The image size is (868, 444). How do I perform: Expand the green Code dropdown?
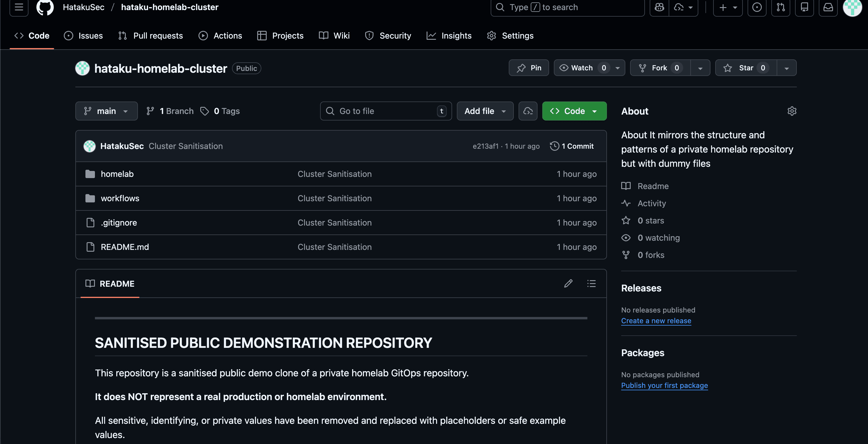(x=574, y=111)
